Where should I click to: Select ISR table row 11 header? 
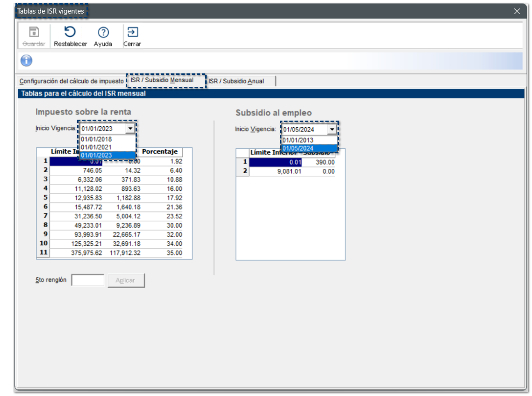[43, 253]
